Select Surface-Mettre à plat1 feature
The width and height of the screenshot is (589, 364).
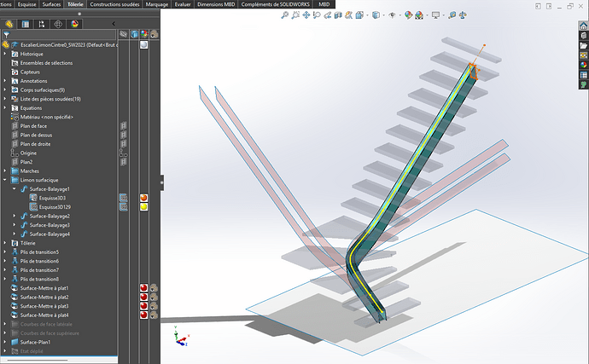pyautogui.click(x=44, y=288)
